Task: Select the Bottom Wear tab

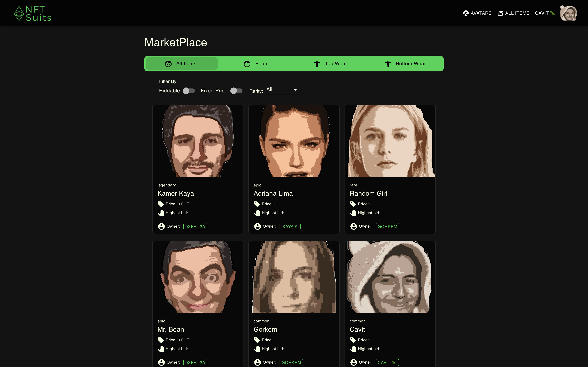Action: [x=405, y=64]
